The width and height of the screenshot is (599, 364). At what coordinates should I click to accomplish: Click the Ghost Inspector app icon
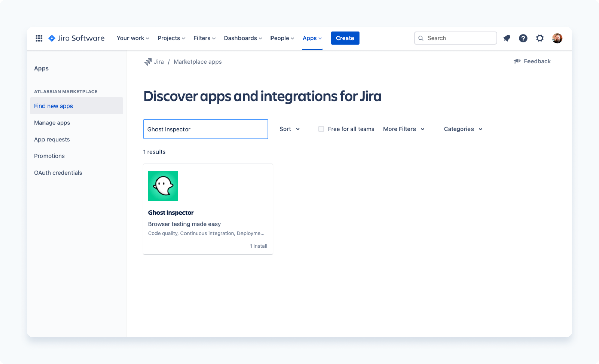coord(163,186)
